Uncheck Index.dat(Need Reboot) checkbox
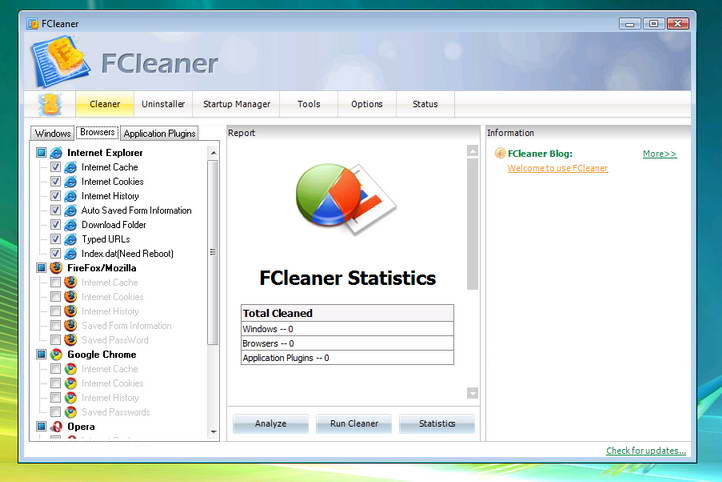 pyautogui.click(x=55, y=253)
